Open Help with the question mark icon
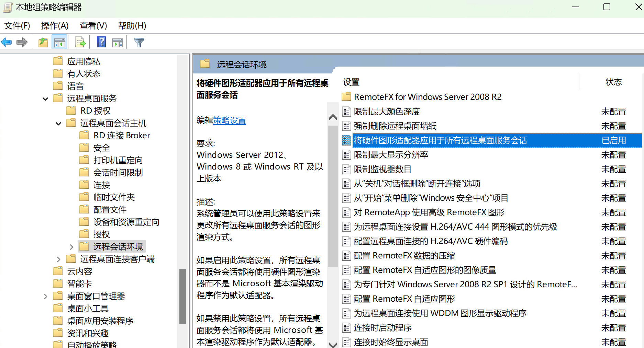This screenshot has height=348, width=644. click(x=101, y=42)
